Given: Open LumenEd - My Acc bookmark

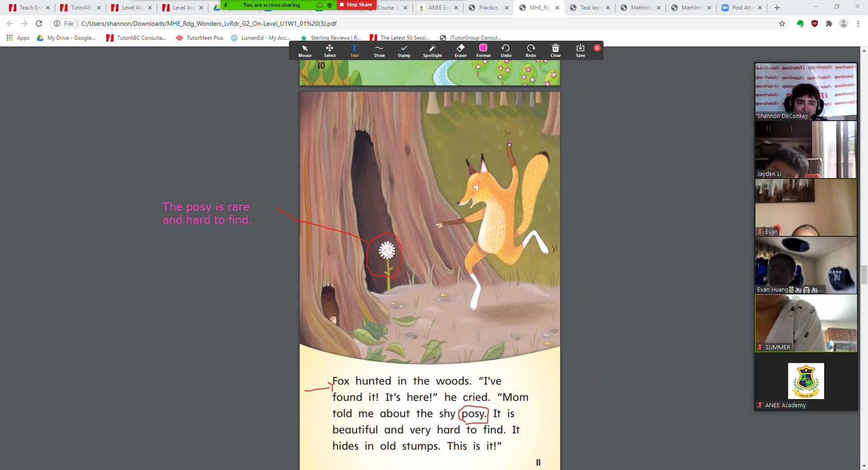Looking at the screenshot, I should point(260,38).
